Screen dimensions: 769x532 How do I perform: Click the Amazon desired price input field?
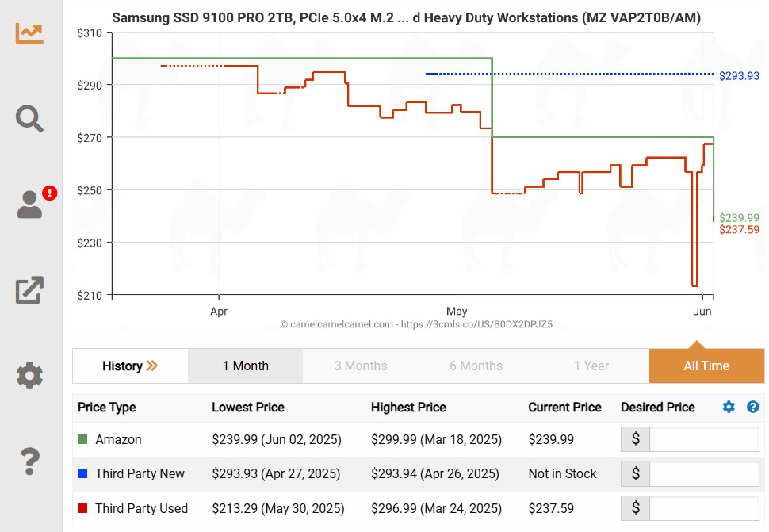[x=703, y=439]
